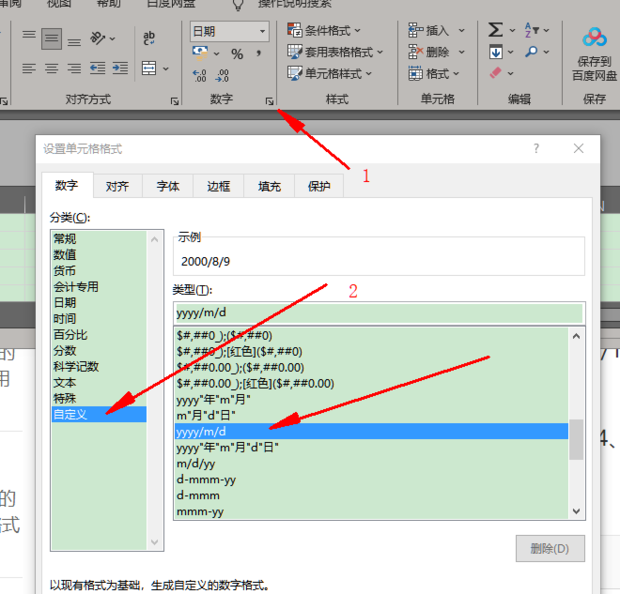Click the Save to Baidu Netdisk icon
The image size is (620, 594).
pos(595,39)
